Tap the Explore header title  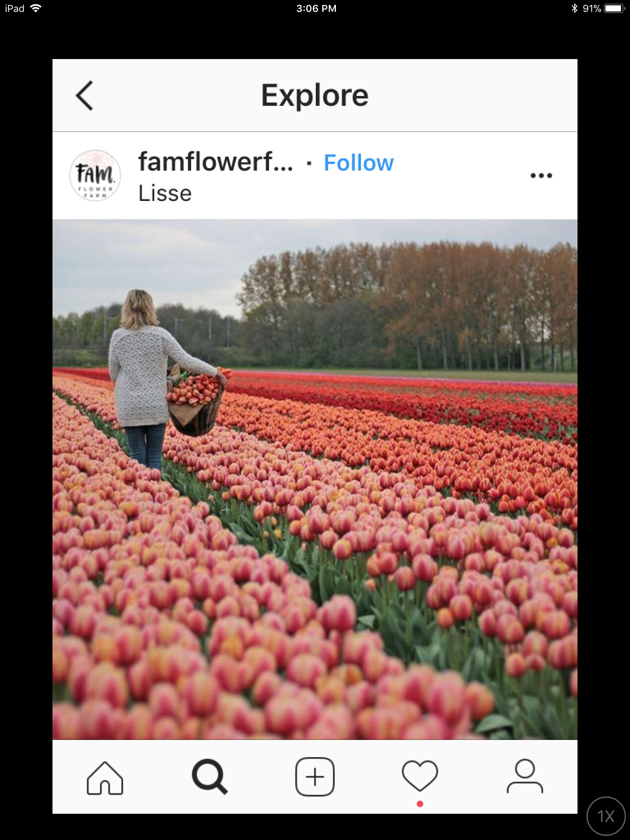point(315,95)
